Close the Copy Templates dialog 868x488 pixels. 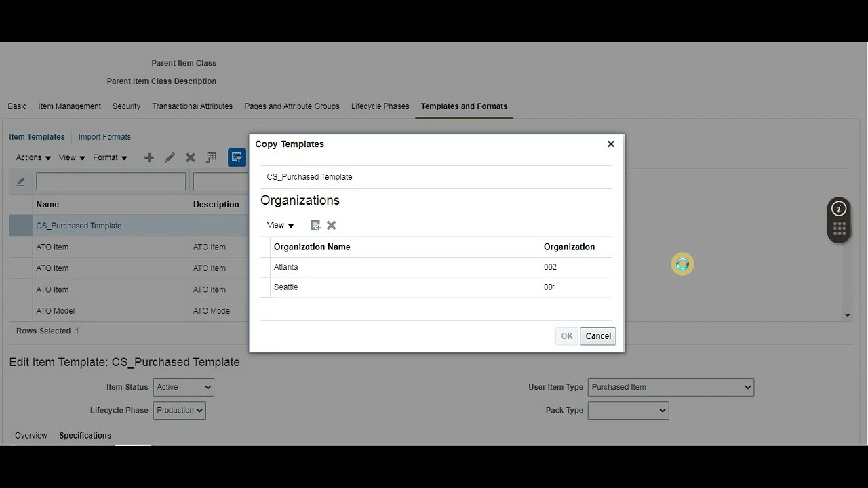(610, 144)
